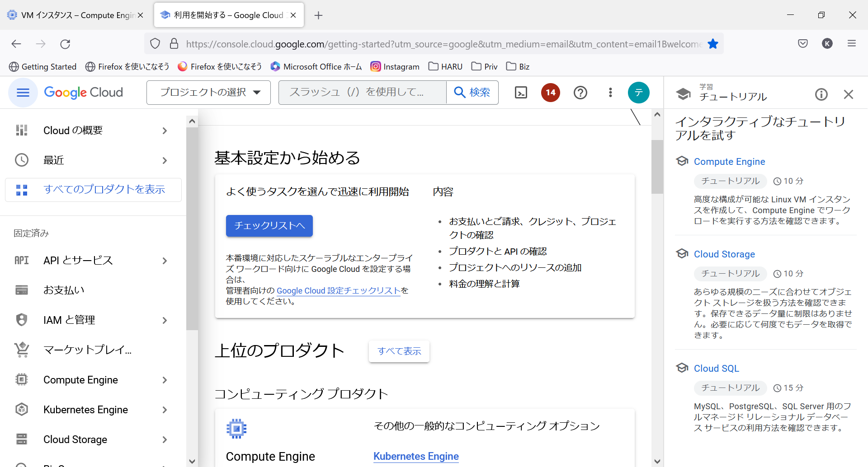Open the Google Cloud 設定チェックリスト link
The width and height of the screenshot is (868, 467).
pyautogui.click(x=339, y=291)
